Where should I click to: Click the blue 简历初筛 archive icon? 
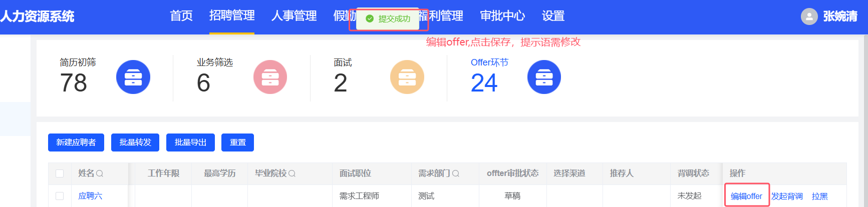click(133, 77)
